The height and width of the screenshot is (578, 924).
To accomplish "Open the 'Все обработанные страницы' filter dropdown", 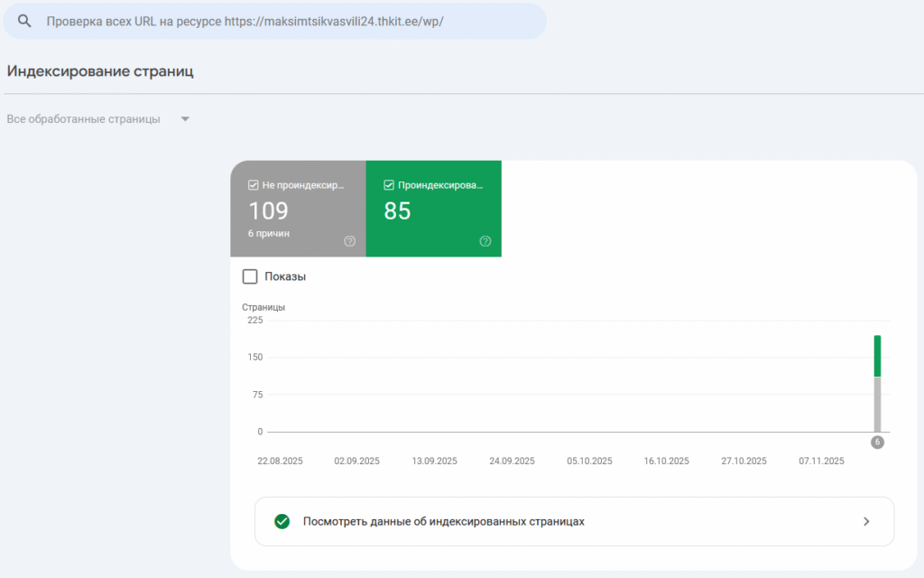I will coord(83,119).
